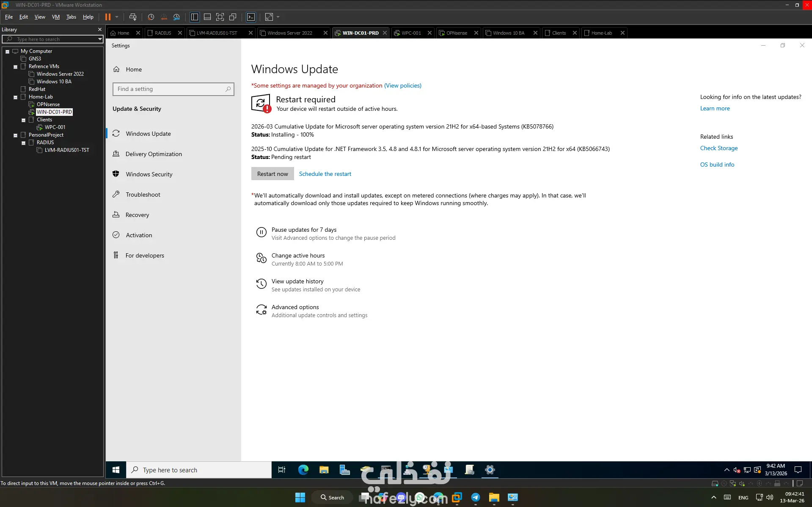Viewport: 812px width, 507px height.
Task: Click Schedule the restart link
Action: (325, 174)
